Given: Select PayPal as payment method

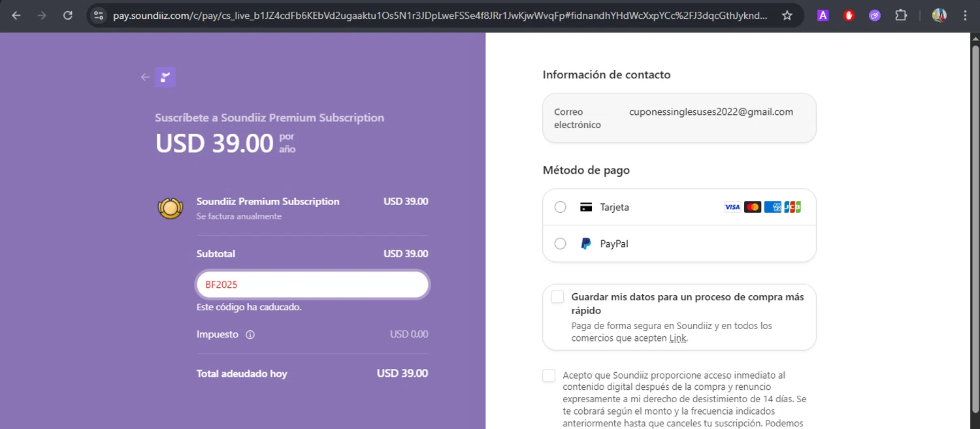Looking at the screenshot, I should [560, 244].
